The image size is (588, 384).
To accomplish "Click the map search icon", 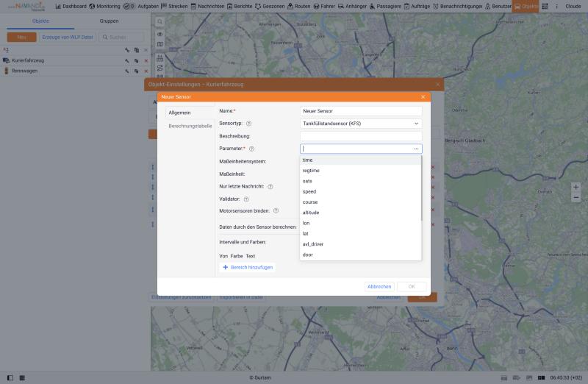I will [x=159, y=22].
